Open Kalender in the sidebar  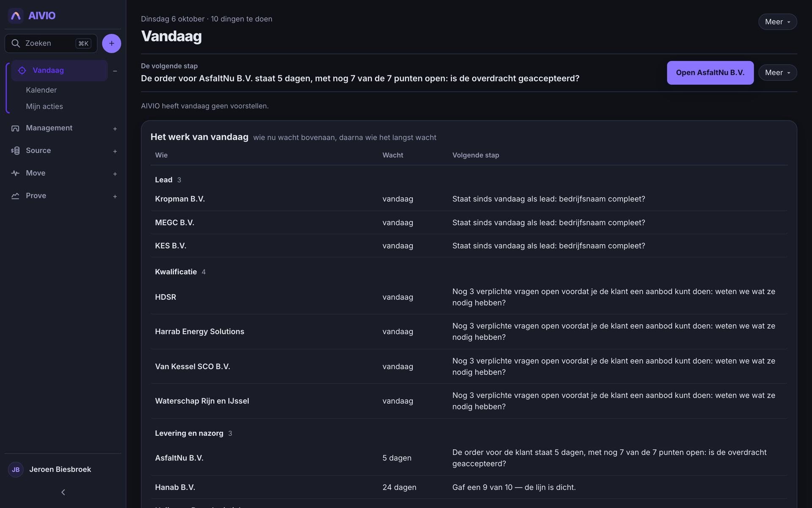(x=41, y=90)
